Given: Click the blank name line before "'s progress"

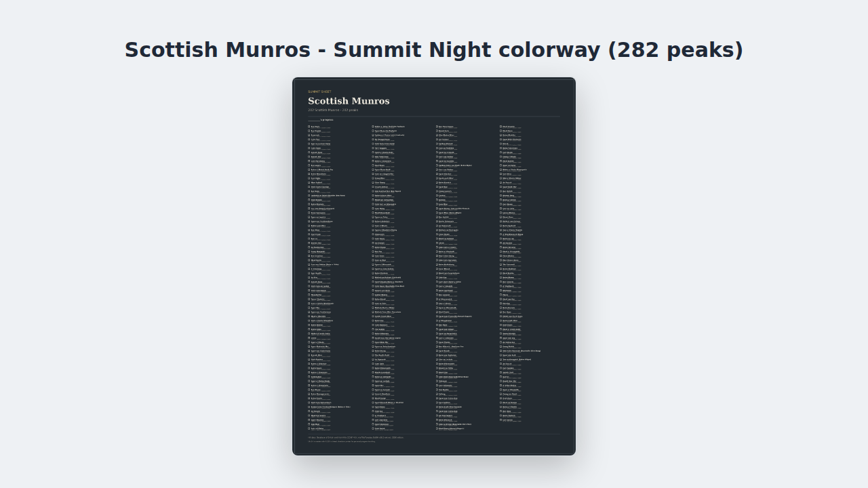Looking at the screenshot, I should 314,120.
